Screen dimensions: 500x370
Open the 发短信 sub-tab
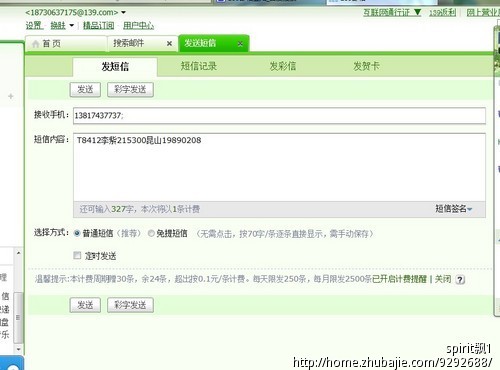115,67
